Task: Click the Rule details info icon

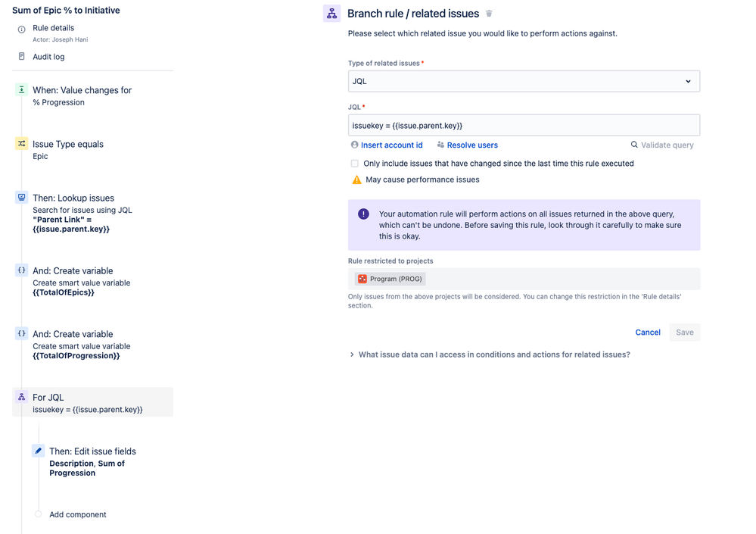Action: coord(22,30)
